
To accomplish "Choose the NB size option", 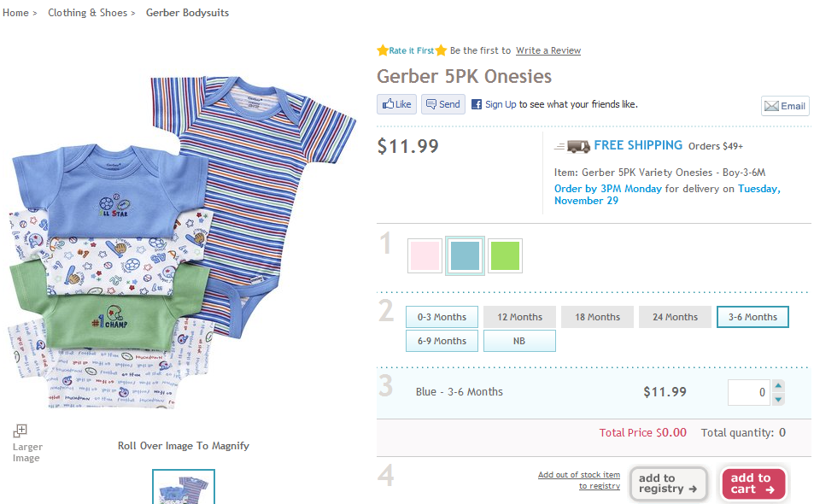I will tap(519, 341).
